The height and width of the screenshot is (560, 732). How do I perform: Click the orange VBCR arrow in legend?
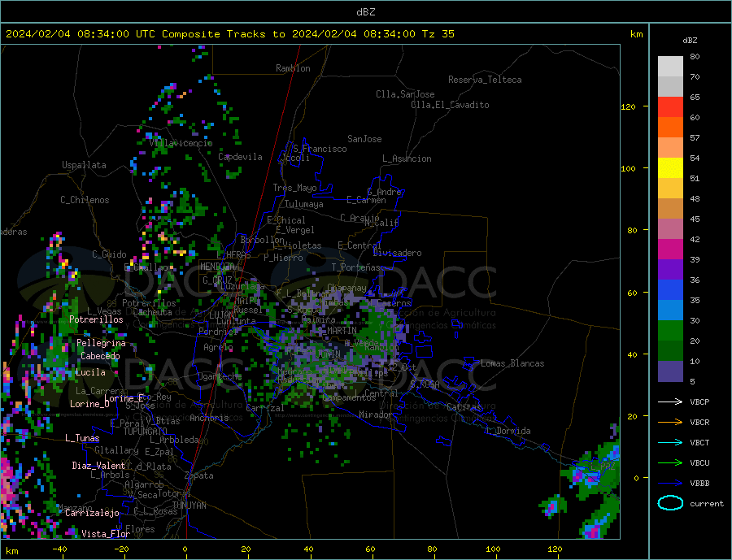[670, 423]
